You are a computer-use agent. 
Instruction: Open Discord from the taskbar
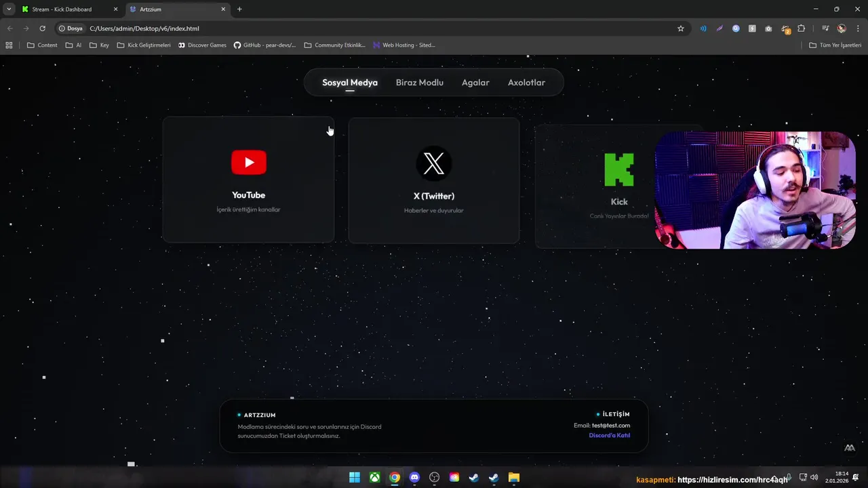[x=414, y=477]
